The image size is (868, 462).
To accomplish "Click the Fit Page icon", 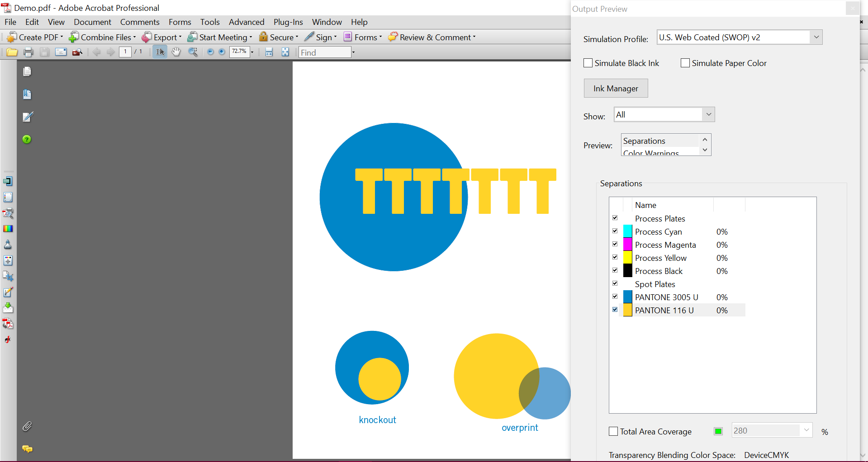I will tap(285, 52).
